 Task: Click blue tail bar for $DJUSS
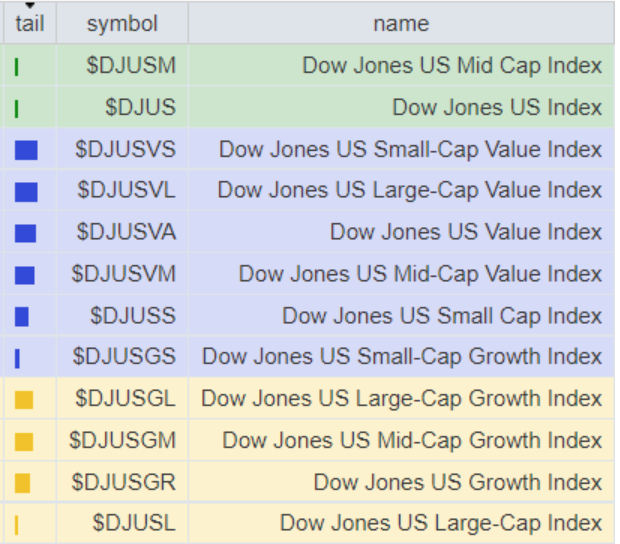click(x=22, y=316)
